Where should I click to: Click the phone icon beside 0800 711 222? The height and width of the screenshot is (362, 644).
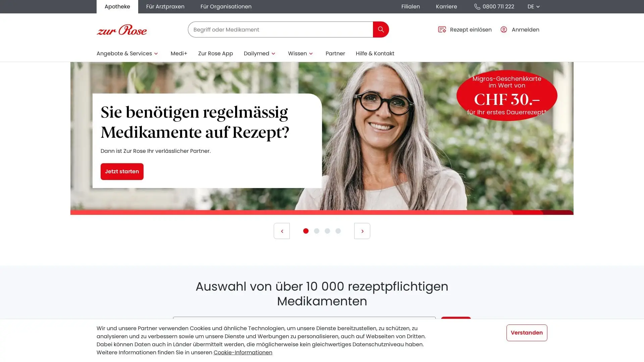click(477, 7)
